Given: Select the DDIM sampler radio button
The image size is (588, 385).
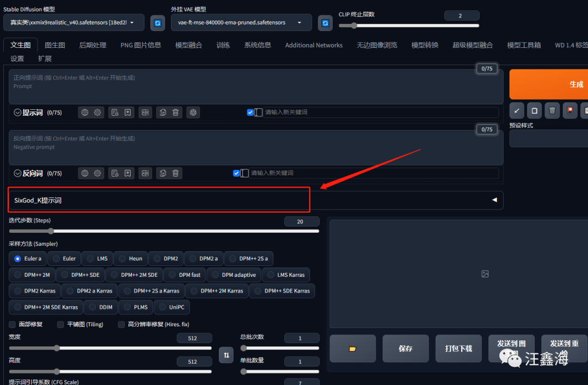Looking at the screenshot, I should [x=92, y=307].
